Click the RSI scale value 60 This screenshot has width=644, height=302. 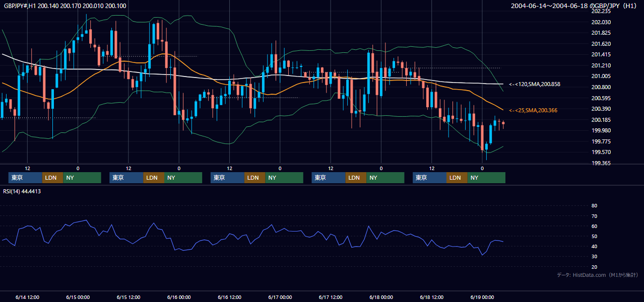pos(594,226)
